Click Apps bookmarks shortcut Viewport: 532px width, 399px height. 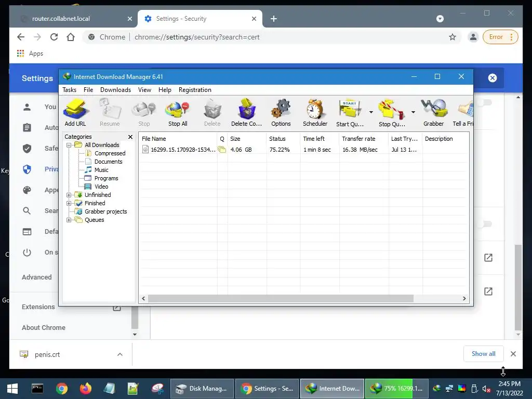30,54
